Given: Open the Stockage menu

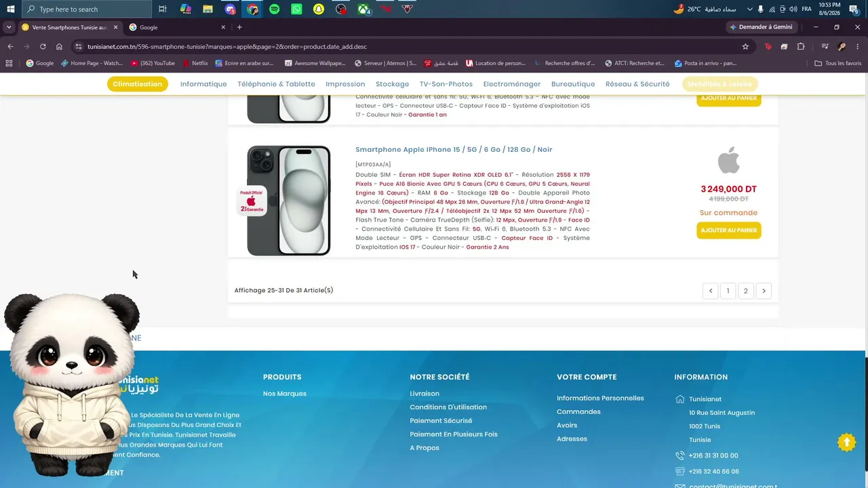Looking at the screenshot, I should tap(393, 84).
